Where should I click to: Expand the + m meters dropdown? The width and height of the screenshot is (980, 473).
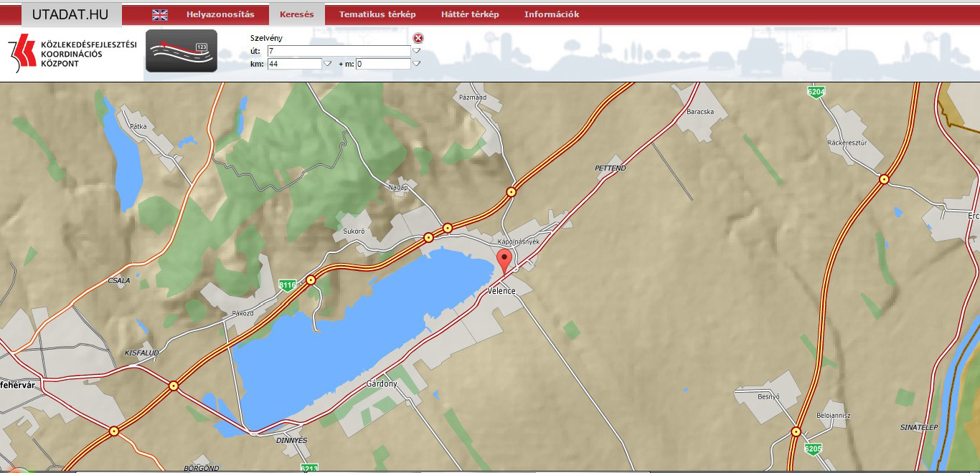[416, 64]
